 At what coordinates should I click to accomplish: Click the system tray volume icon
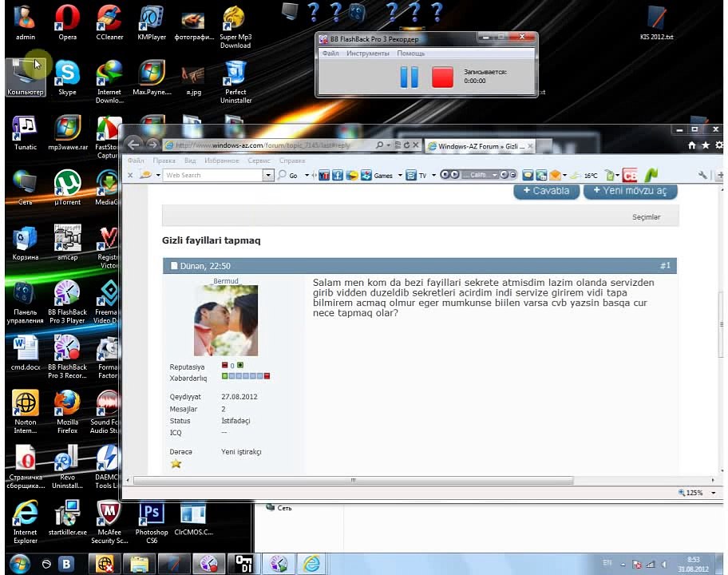click(664, 565)
